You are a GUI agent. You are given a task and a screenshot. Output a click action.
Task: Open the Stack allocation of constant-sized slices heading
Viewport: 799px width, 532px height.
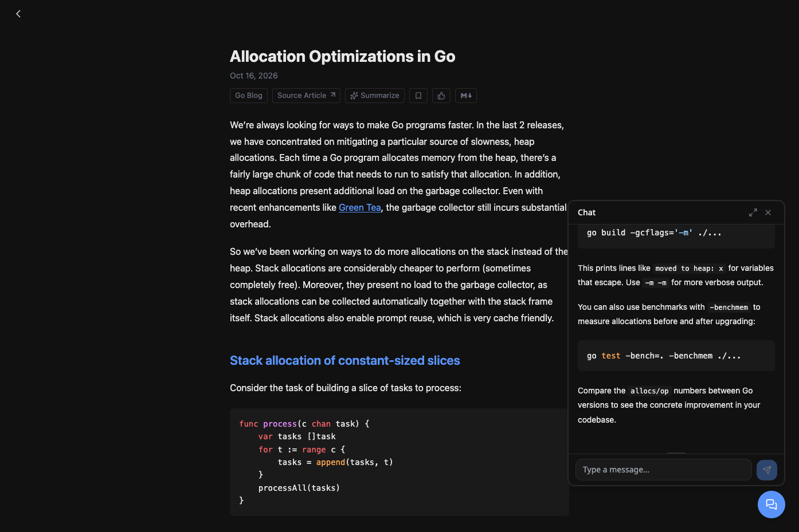[x=345, y=360]
